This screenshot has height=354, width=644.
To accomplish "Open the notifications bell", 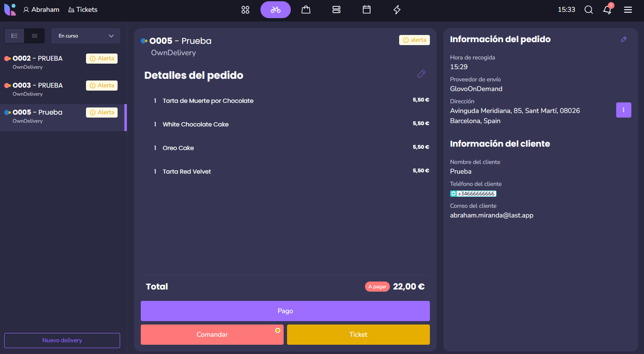I will click(x=607, y=10).
